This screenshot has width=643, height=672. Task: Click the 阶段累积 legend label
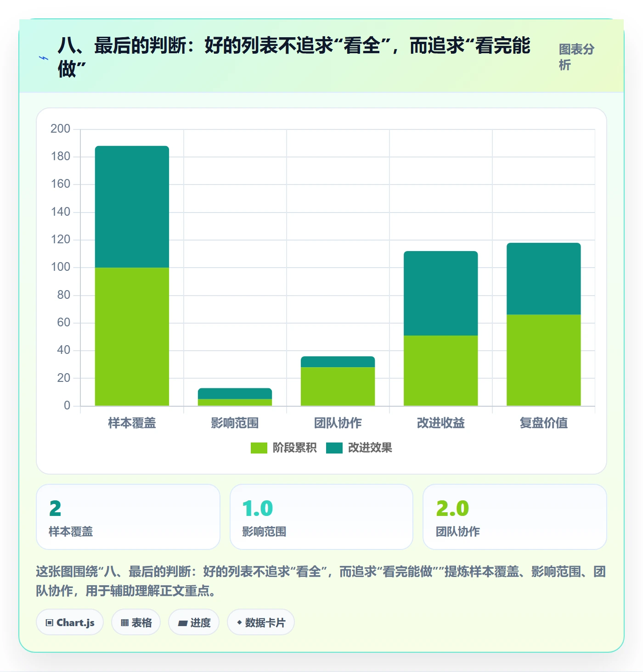[294, 448]
